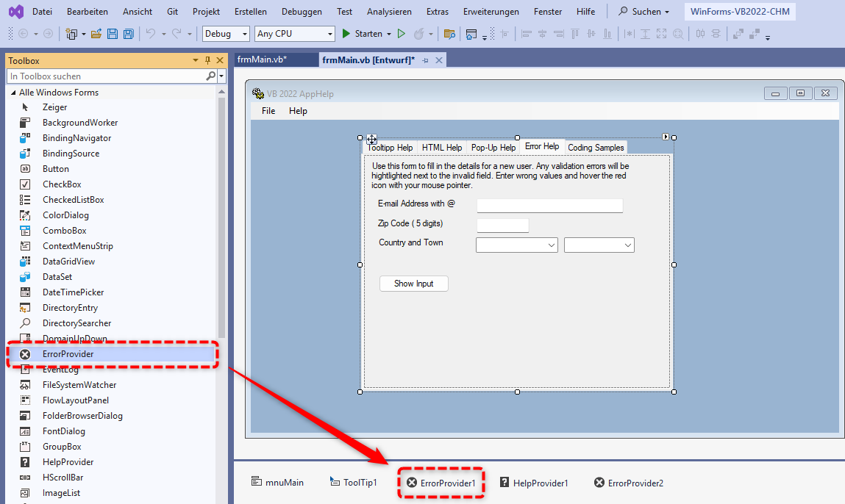Collapse the Alle Windows Forms group
Screen dimensions: 845x504
click(x=13, y=93)
